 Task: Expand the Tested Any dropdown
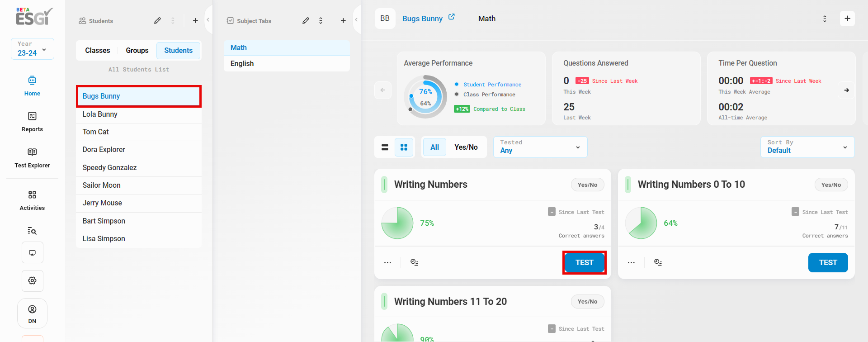point(540,147)
